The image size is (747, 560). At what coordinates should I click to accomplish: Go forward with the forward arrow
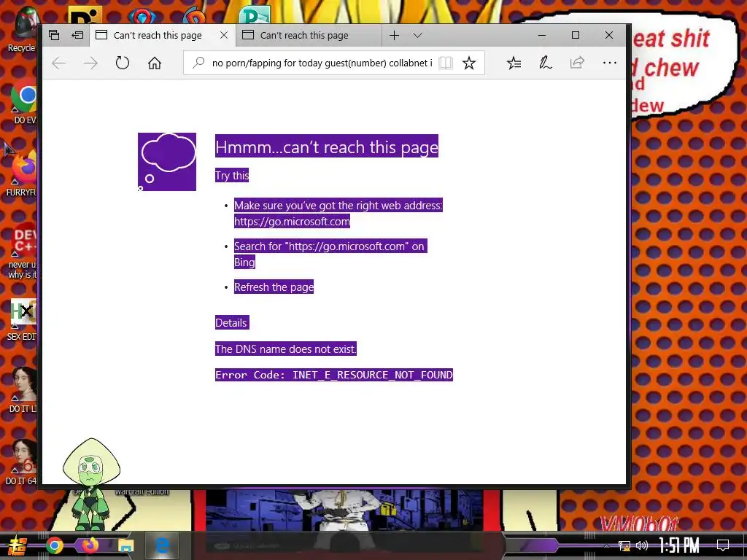(x=90, y=63)
